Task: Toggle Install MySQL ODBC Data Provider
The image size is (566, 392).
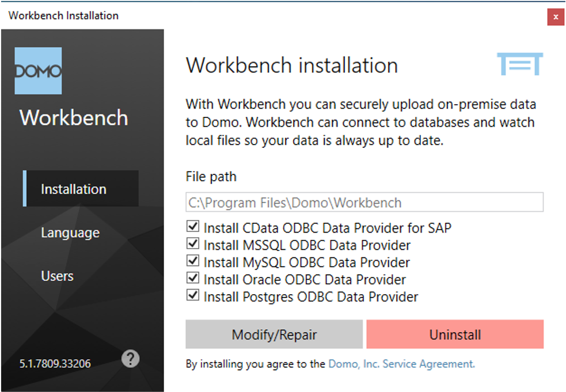Action: (192, 261)
